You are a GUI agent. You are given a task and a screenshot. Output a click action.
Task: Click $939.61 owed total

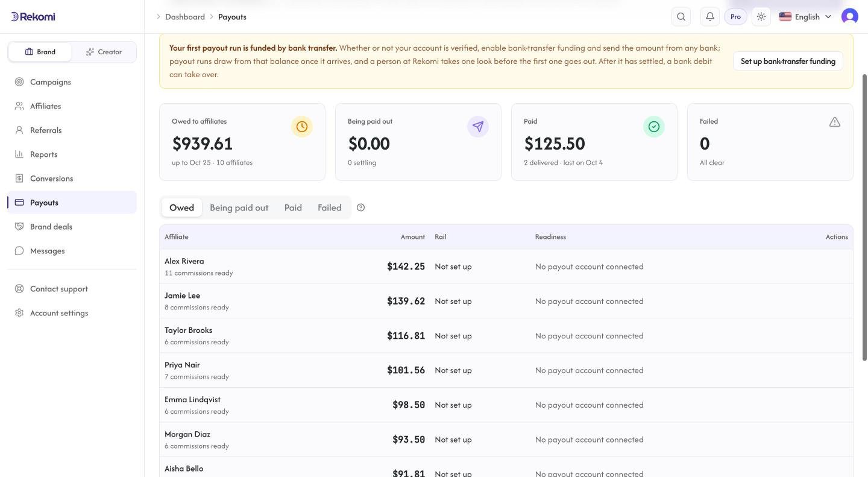203,144
